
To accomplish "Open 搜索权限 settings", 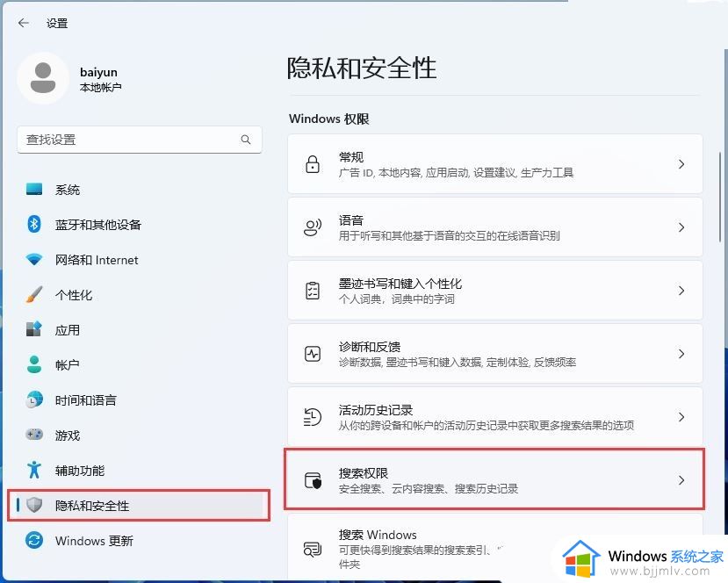I will coord(495,479).
